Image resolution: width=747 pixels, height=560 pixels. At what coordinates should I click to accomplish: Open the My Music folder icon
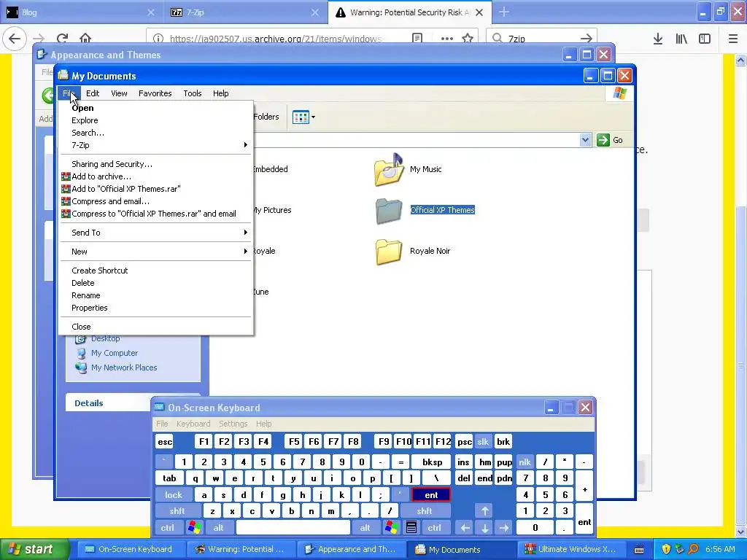click(x=390, y=169)
